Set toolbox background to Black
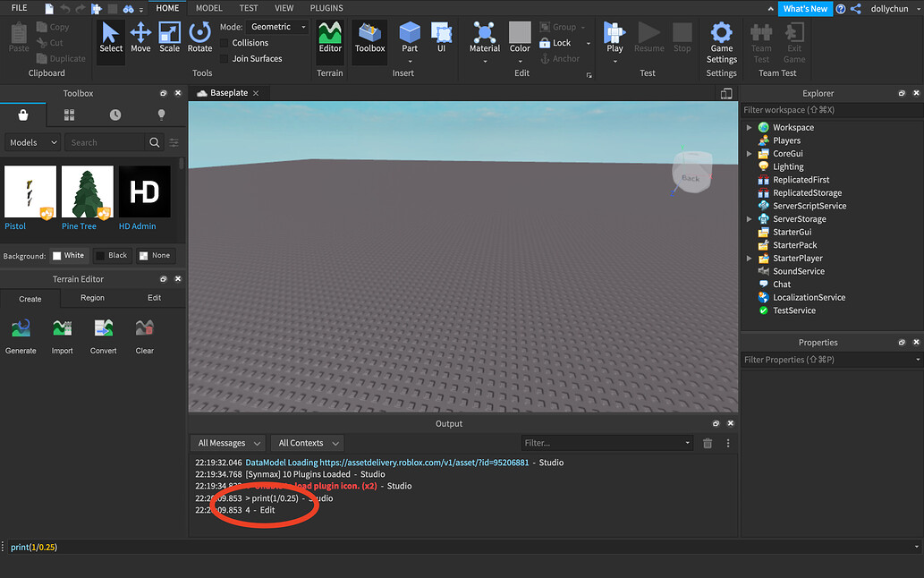 [x=112, y=255]
